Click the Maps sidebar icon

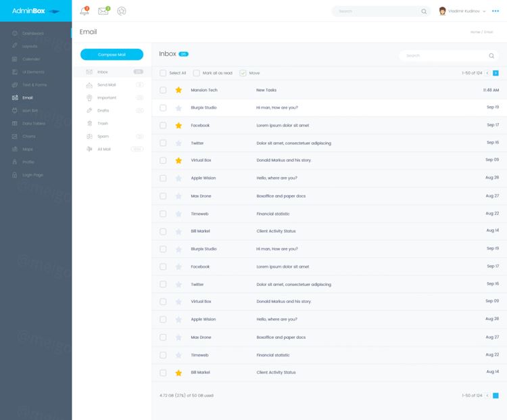click(15, 149)
